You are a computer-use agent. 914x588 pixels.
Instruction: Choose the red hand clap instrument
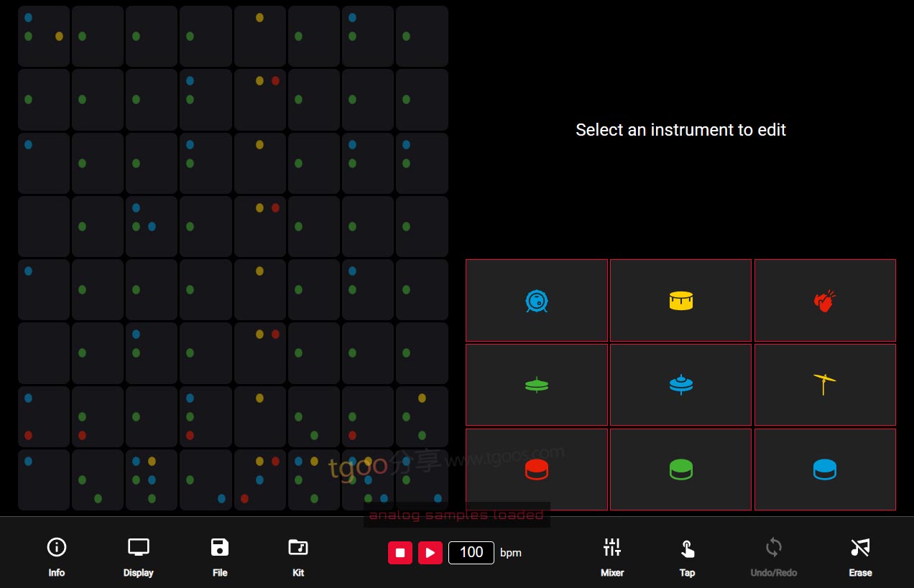coord(825,301)
